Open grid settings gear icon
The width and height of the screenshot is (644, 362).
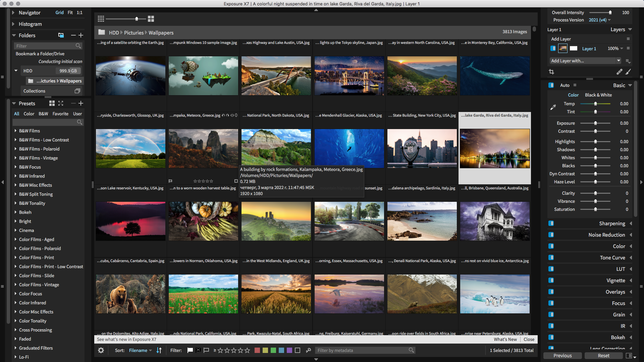click(101, 350)
